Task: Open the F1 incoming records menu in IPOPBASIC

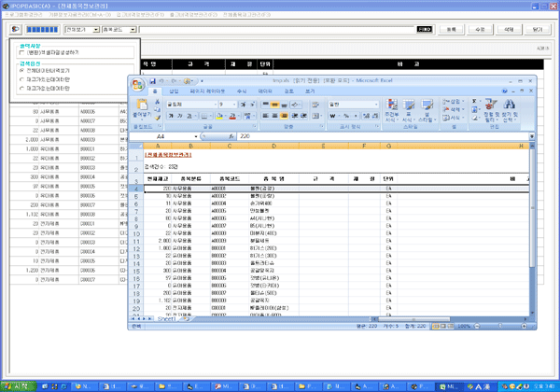Action: click(x=140, y=15)
